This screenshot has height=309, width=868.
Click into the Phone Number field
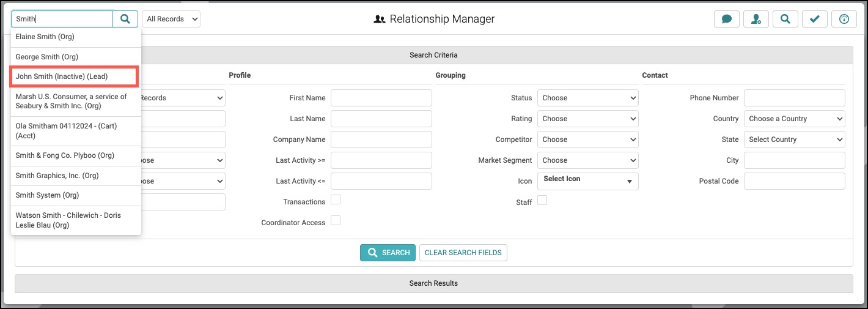tap(795, 98)
